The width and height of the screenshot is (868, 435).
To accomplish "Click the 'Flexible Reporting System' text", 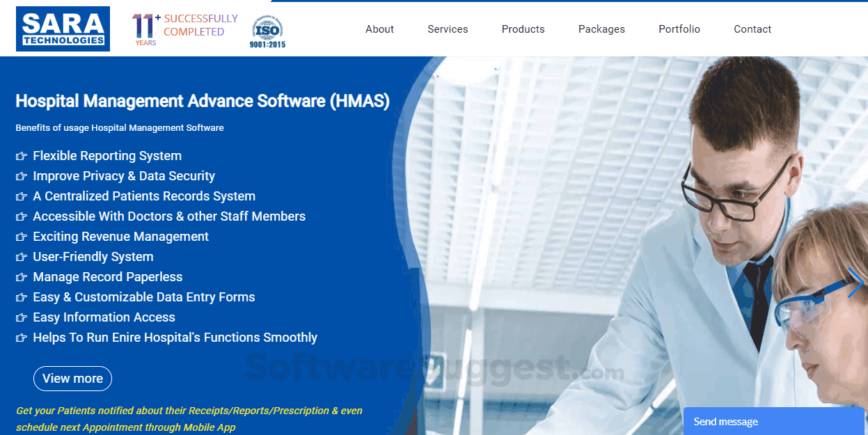I will coord(107,156).
